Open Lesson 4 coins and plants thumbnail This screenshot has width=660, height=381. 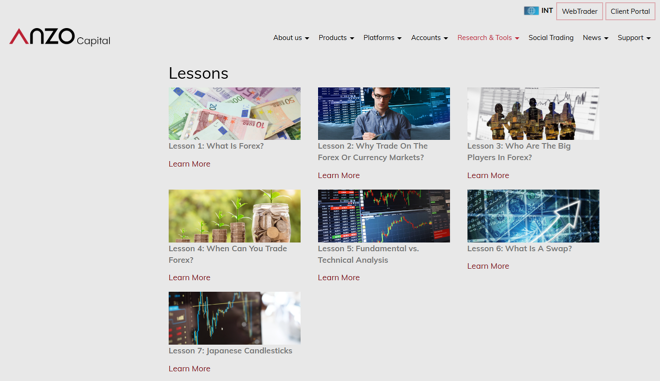tap(234, 216)
